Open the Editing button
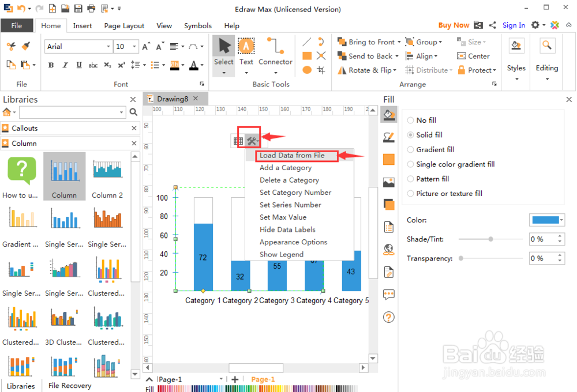This screenshot has width=577, height=392. click(x=547, y=59)
